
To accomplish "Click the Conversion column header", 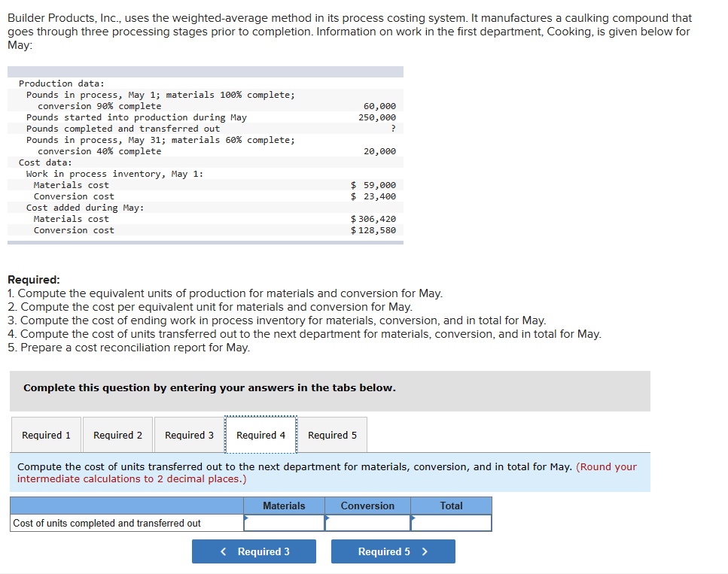I will point(368,505).
